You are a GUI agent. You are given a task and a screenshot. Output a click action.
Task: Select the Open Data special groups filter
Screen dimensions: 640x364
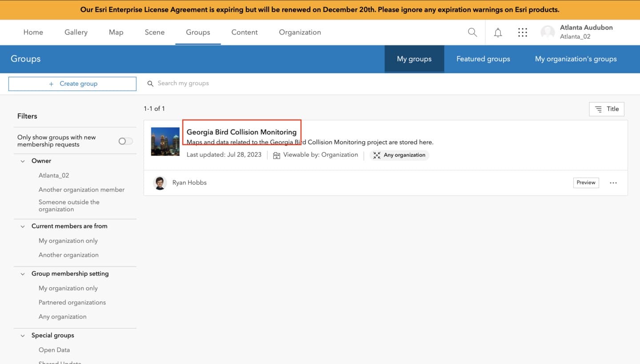click(54, 350)
